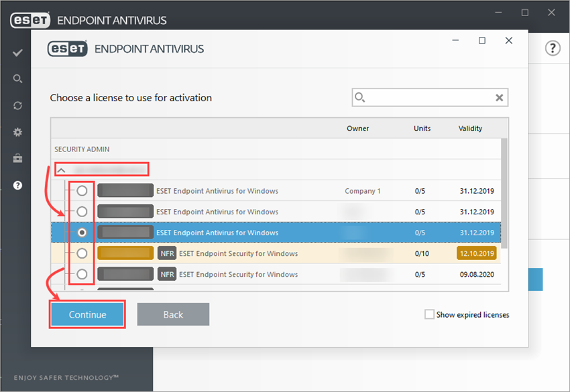570x392 pixels.
Task: Click product name in the 0/10 Endpoint Security row
Action: [x=238, y=253]
